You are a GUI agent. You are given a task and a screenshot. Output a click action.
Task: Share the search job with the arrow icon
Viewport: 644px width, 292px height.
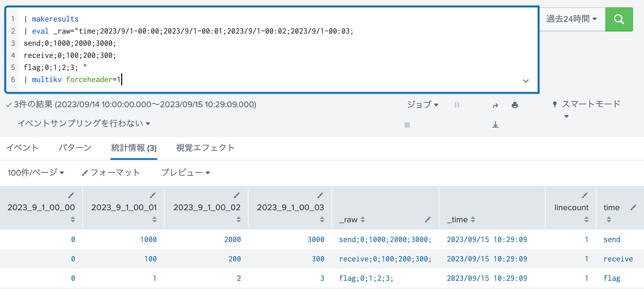point(495,105)
